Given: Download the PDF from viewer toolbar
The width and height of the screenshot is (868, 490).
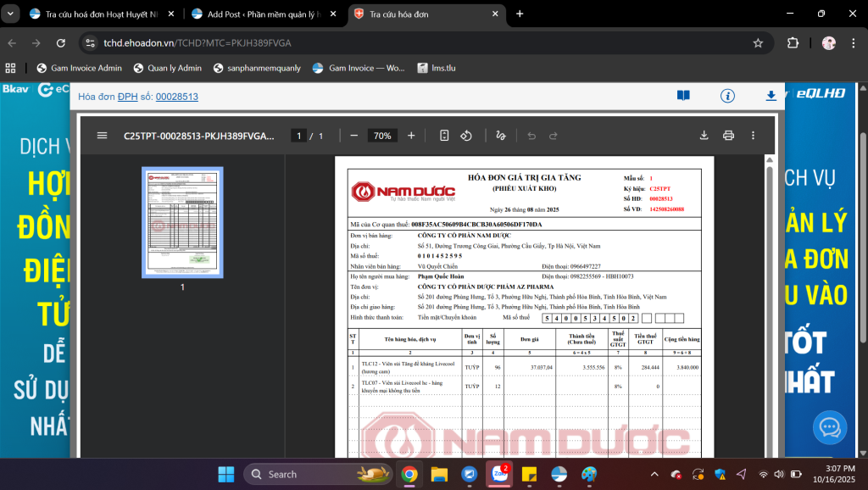Looking at the screenshot, I should click(x=704, y=136).
